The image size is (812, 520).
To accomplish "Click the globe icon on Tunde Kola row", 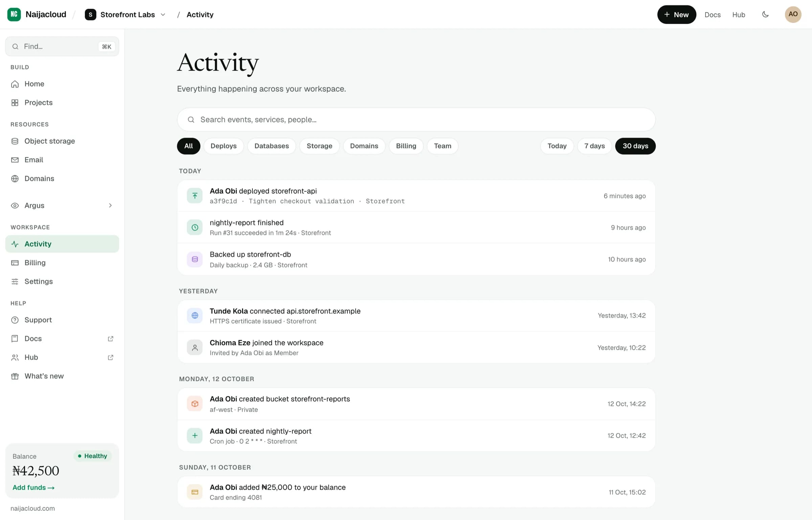I will click(x=195, y=315).
